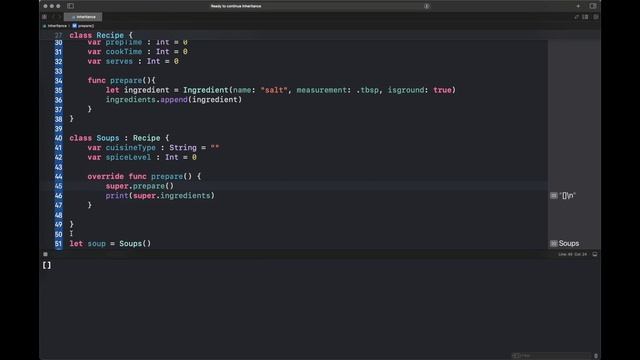The image size is (640, 360).
Task: Open the related items grid menu
Action: 44,17
